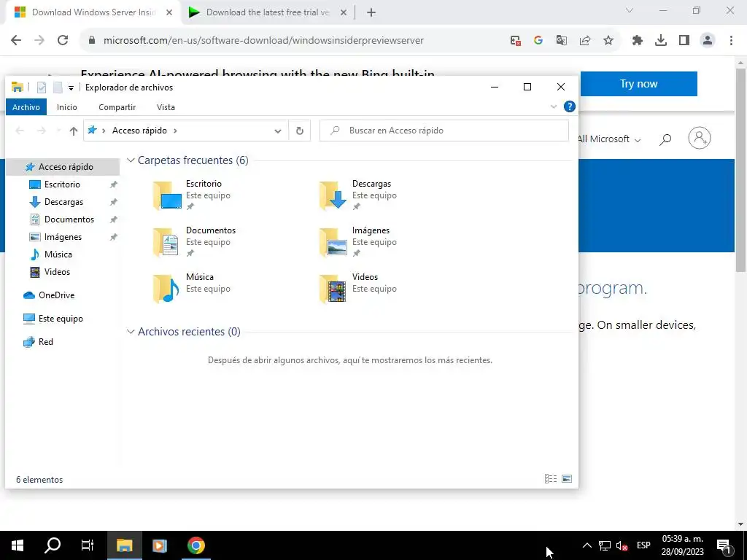Screen dimensions: 747x560
Task: Show hidden system tray icons
Action: 587,545
